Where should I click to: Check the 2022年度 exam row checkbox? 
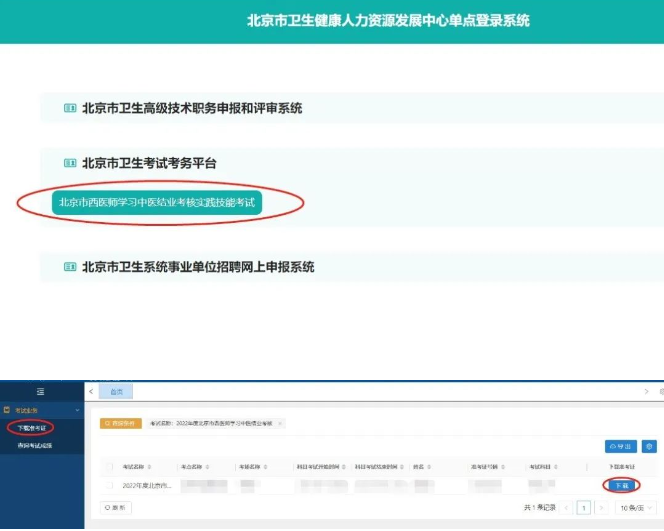(109, 485)
